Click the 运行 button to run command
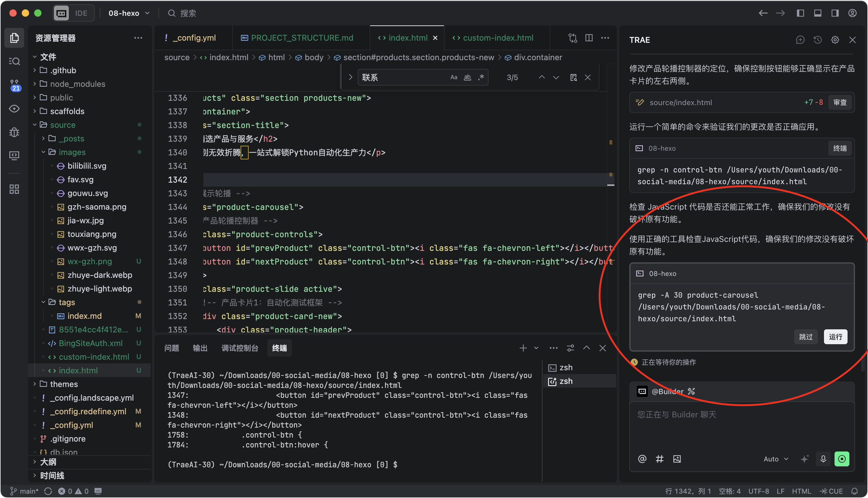The height and width of the screenshot is (498, 868). pyautogui.click(x=835, y=337)
